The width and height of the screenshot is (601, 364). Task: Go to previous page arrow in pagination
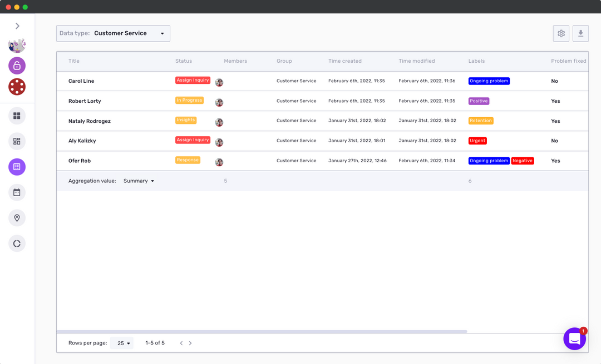coord(181,343)
